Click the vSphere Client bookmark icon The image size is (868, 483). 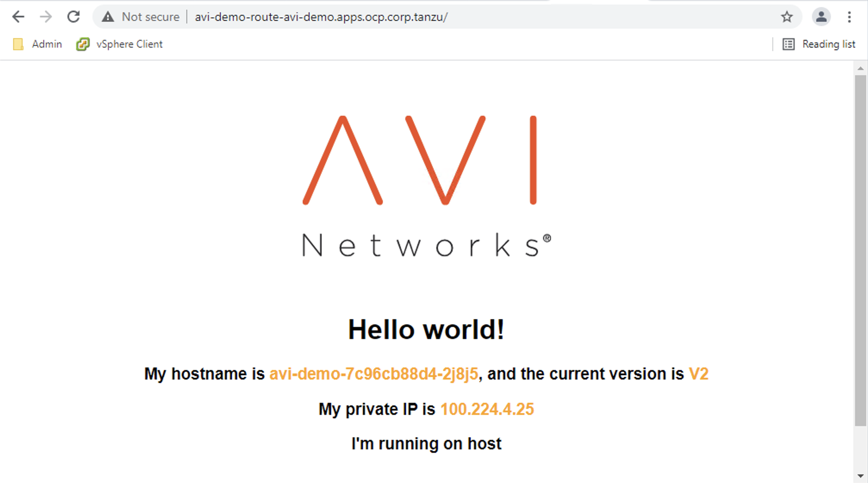click(83, 44)
